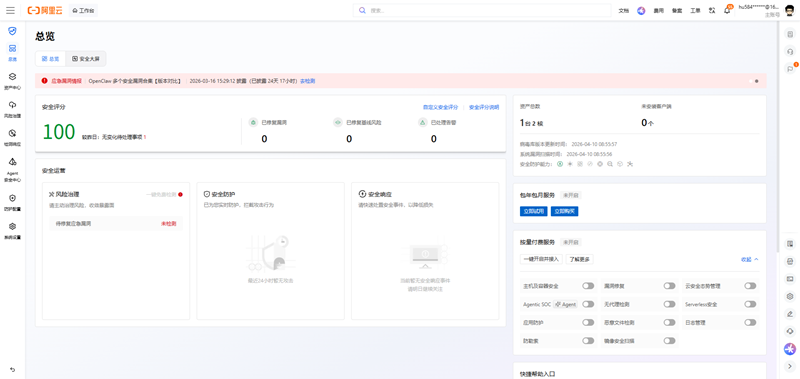Click the edit pencil icon on the right rail
The width and height of the screenshot is (800, 379).
[790, 313]
